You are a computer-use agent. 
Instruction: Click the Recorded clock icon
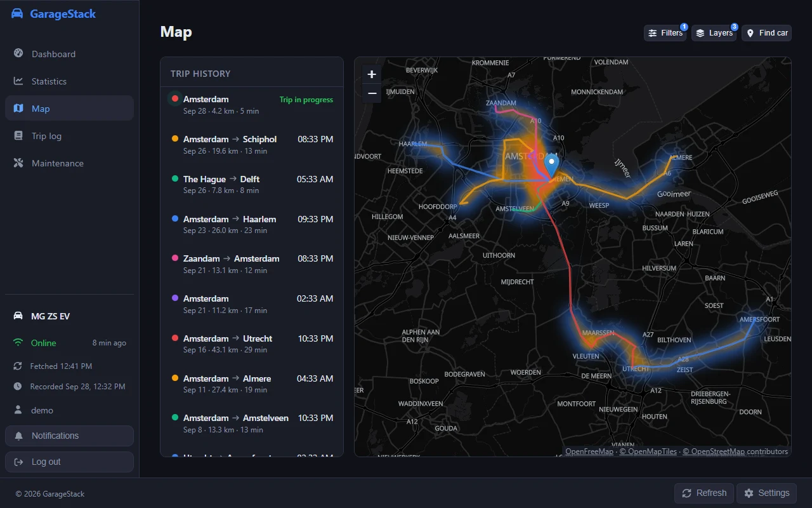coord(18,386)
